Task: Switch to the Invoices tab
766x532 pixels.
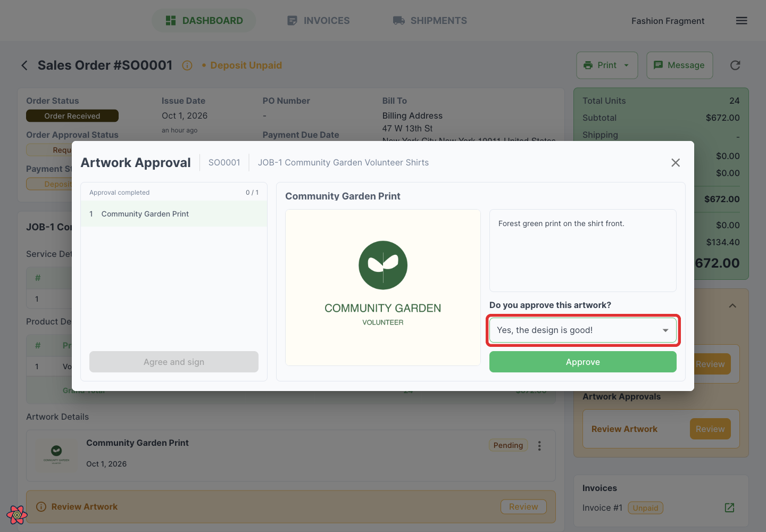Action: (x=318, y=21)
